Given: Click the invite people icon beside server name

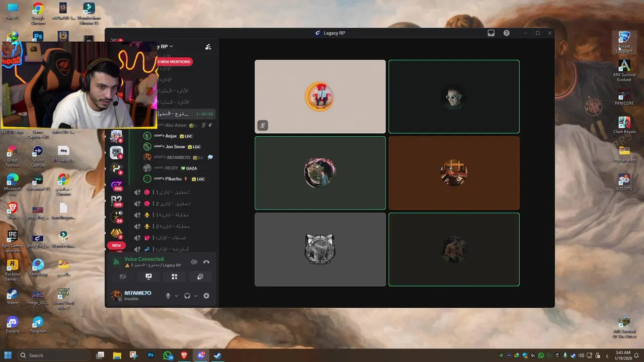Looking at the screenshot, I should [x=208, y=47].
